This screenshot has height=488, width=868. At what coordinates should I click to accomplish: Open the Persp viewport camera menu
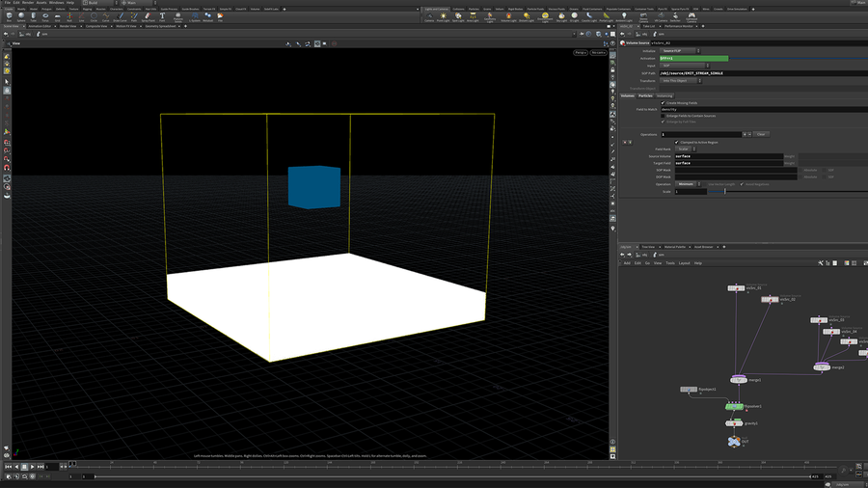click(581, 53)
